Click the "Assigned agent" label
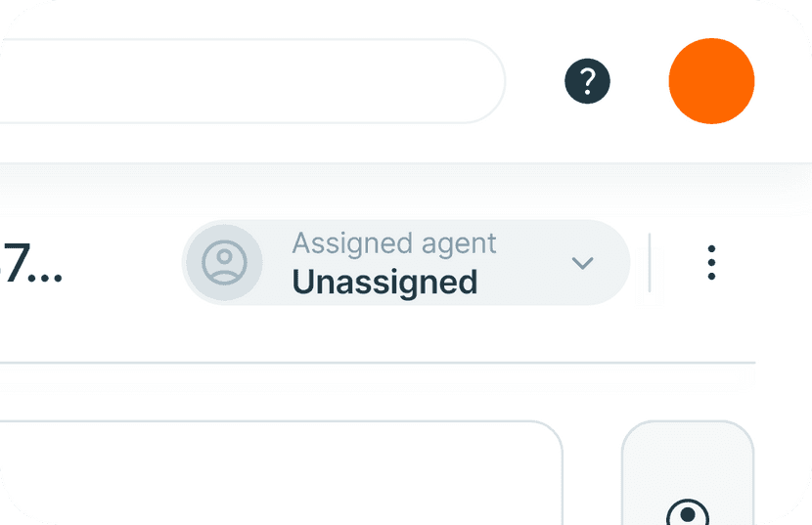The width and height of the screenshot is (812, 525). pyautogui.click(x=394, y=243)
